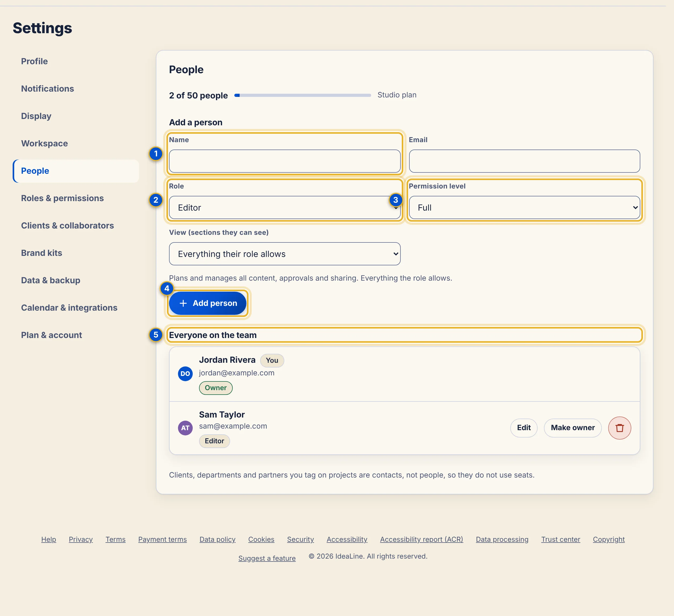Image resolution: width=674 pixels, height=616 pixels.
Task: Open the Trust center link
Action: (560, 539)
